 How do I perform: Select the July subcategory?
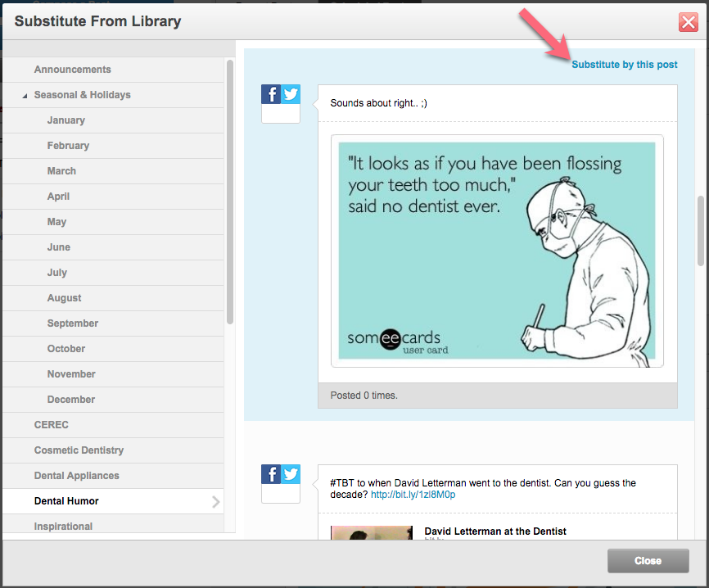113,272
